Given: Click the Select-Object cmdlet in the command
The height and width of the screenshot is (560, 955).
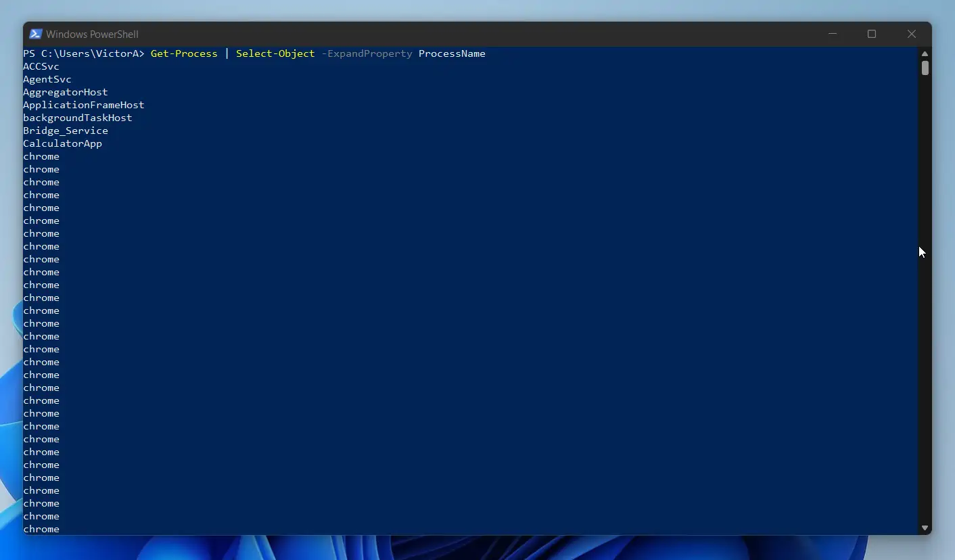Looking at the screenshot, I should pos(275,53).
